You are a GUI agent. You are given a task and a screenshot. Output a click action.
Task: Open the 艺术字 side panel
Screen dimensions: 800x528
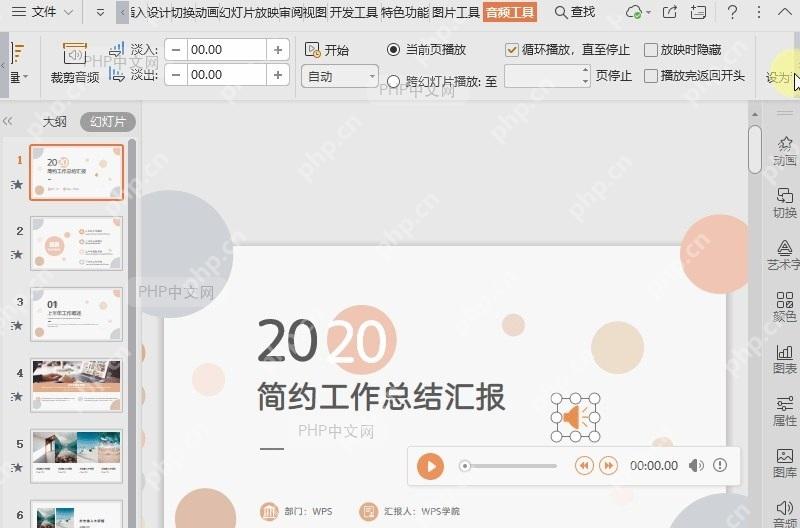(784, 255)
